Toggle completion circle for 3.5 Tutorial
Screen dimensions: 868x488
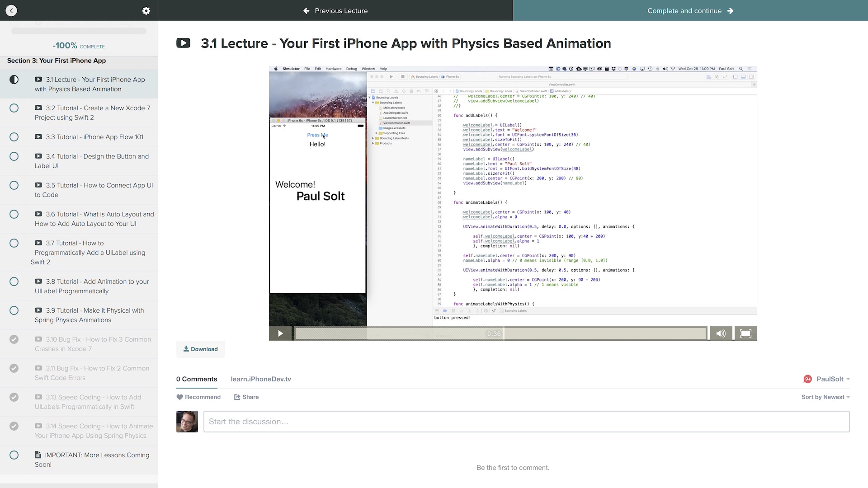click(x=14, y=185)
